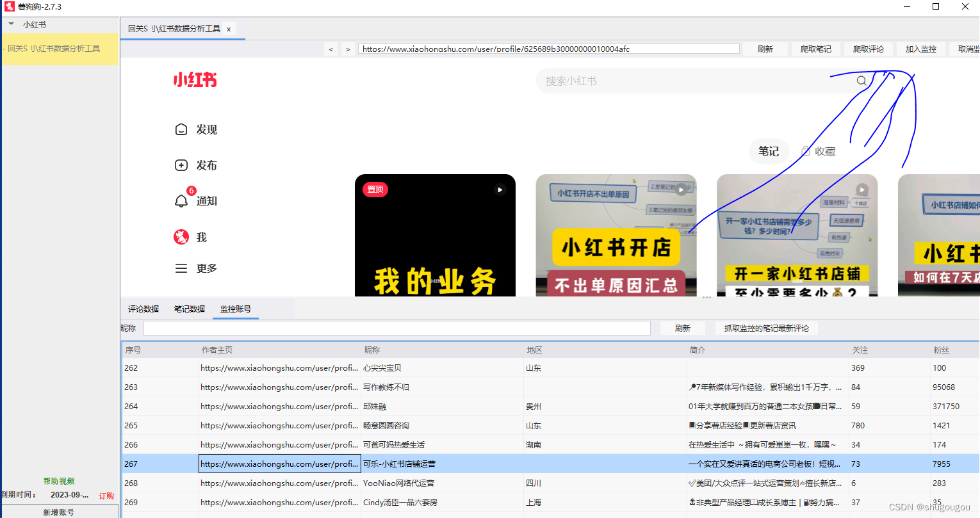The width and height of the screenshot is (980, 518).
Task: Go forward with the > browser button
Action: pyautogui.click(x=348, y=49)
